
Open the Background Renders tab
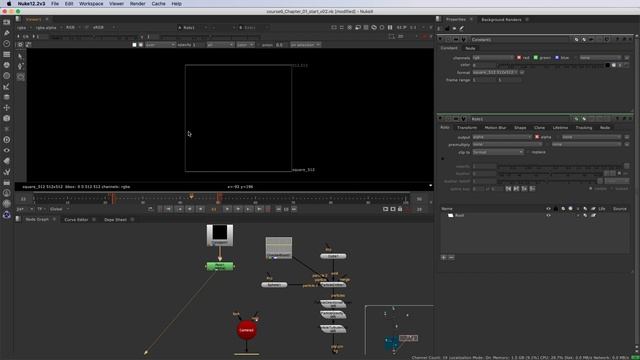coord(501,20)
